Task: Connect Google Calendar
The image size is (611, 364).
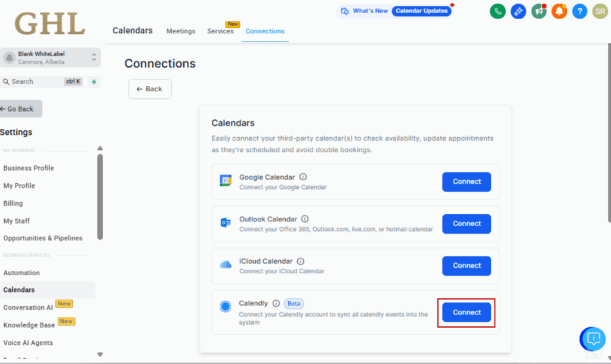Action: point(467,181)
